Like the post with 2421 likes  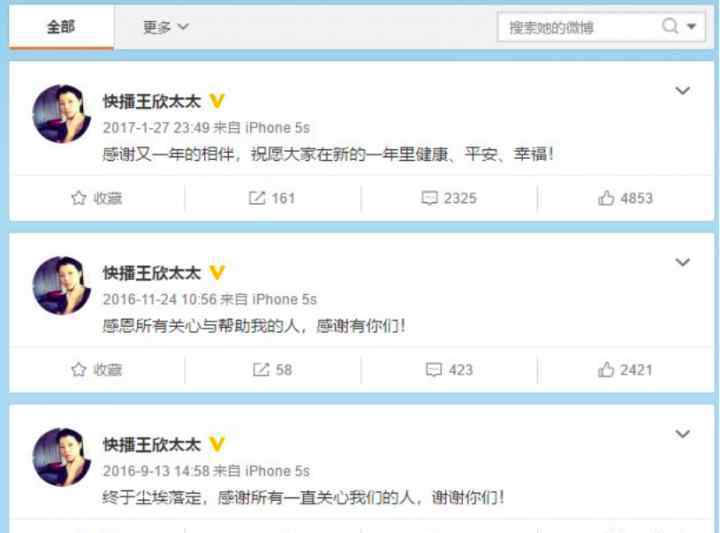(x=625, y=370)
